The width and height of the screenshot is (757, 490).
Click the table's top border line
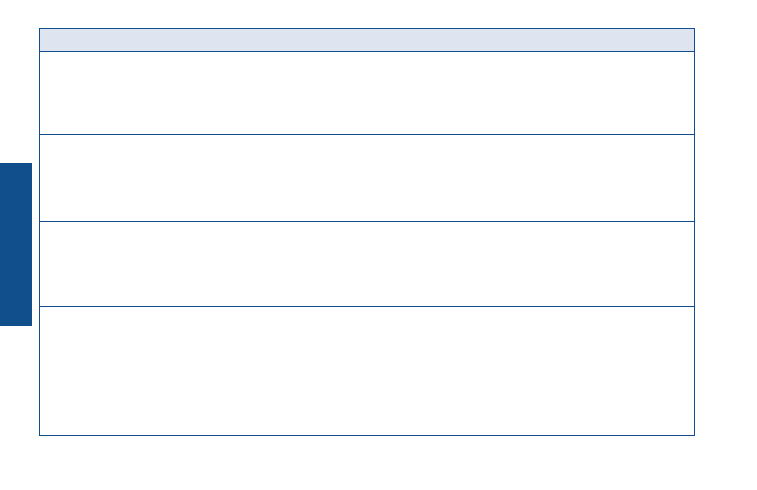(367, 28)
